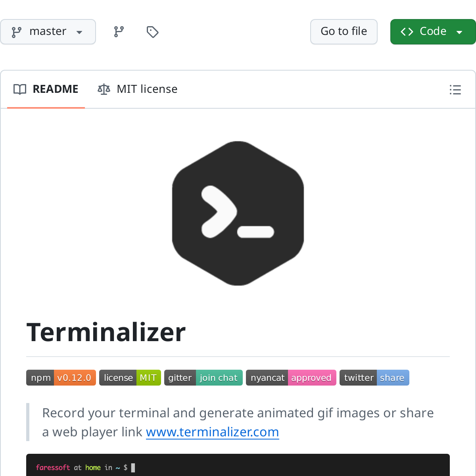This screenshot has height=476, width=476.
Task: Open the twitter share badge
Action: coord(374,378)
